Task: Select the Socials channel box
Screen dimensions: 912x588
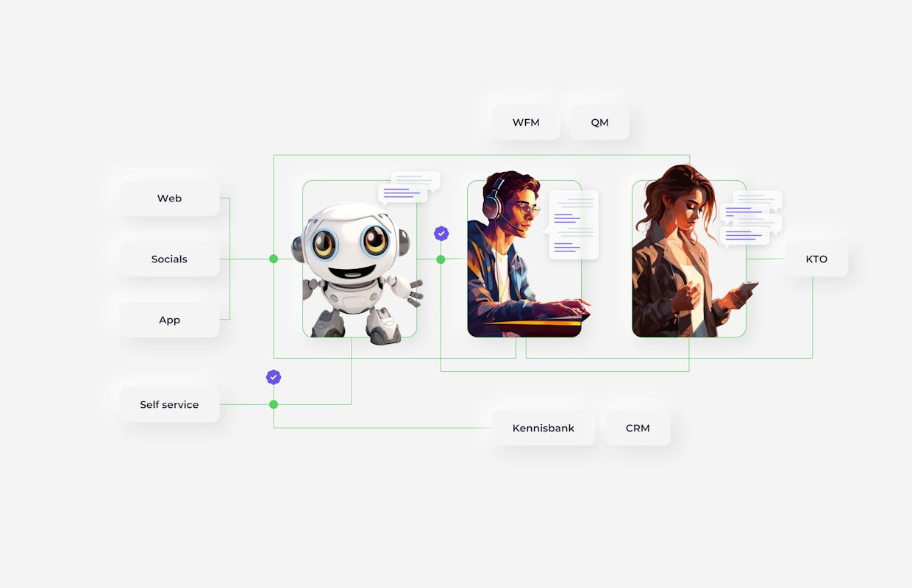Action: (169, 259)
